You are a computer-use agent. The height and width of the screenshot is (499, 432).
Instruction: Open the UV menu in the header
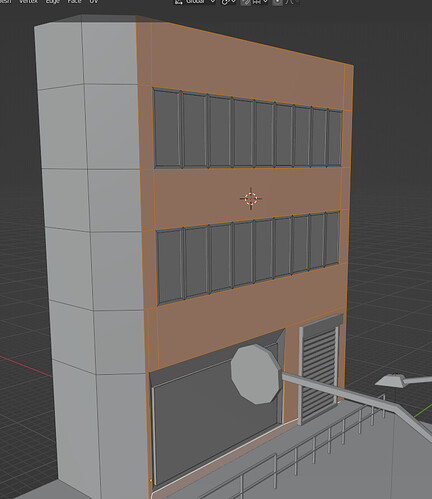[94, 1]
